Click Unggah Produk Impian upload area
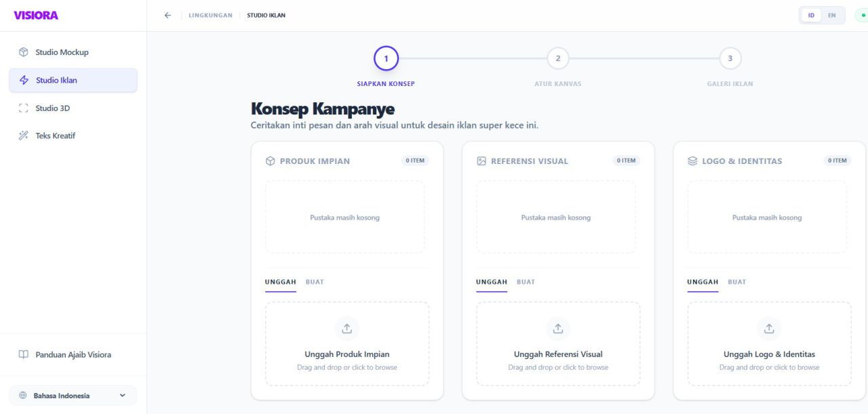 (x=347, y=344)
